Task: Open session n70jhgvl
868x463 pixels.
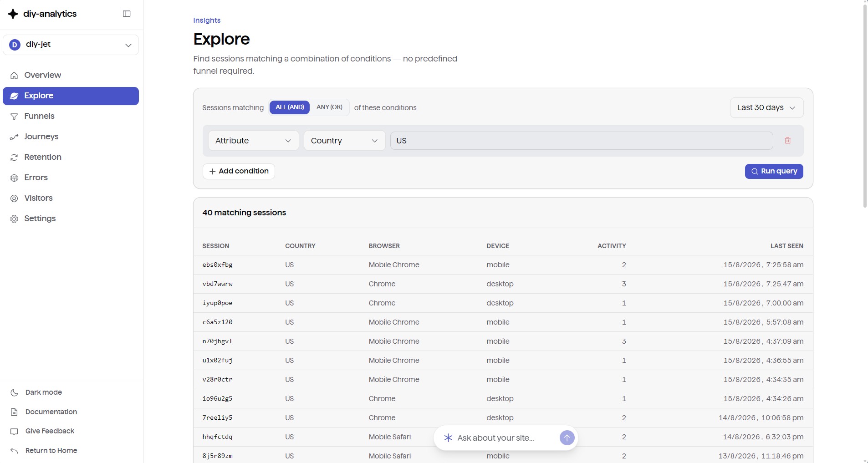Action: [218, 341]
